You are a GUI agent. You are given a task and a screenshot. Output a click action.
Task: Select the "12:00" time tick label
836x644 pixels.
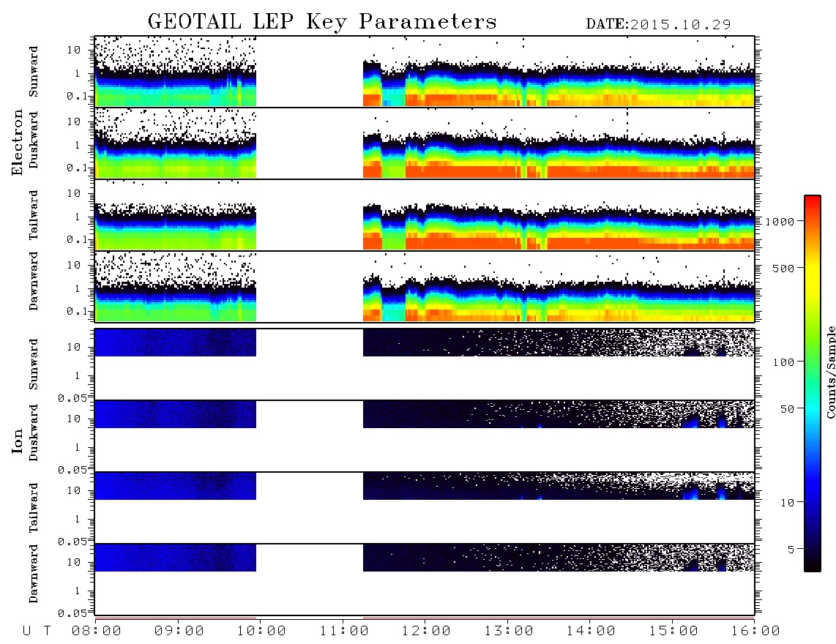pyautogui.click(x=426, y=632)
